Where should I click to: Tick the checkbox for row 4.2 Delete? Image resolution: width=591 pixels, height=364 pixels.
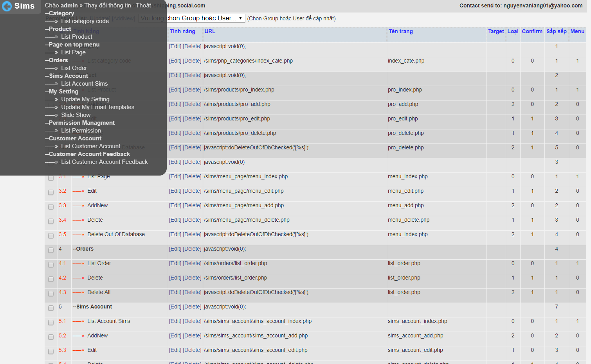point(51,279)
